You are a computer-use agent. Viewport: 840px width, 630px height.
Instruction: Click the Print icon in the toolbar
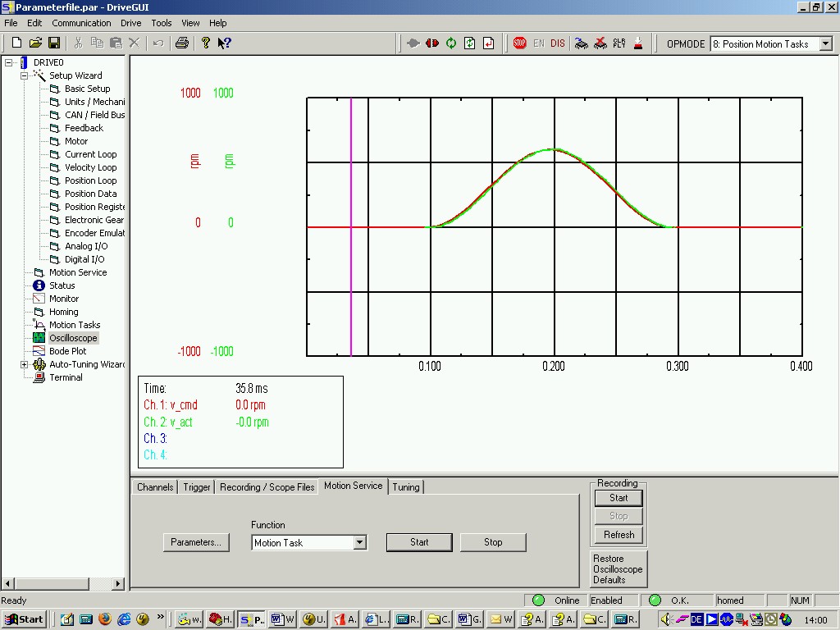click(182, 43)
